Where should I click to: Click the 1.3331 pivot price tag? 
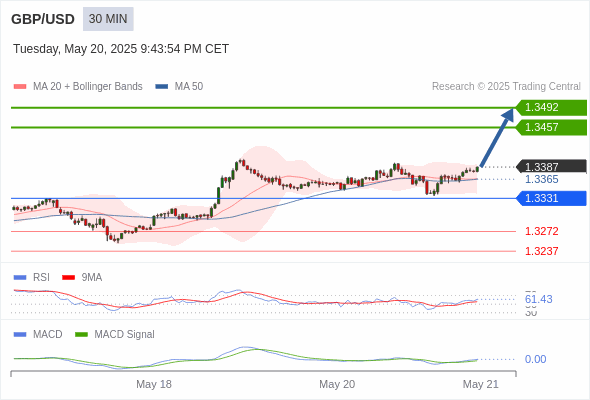(551, 198)
